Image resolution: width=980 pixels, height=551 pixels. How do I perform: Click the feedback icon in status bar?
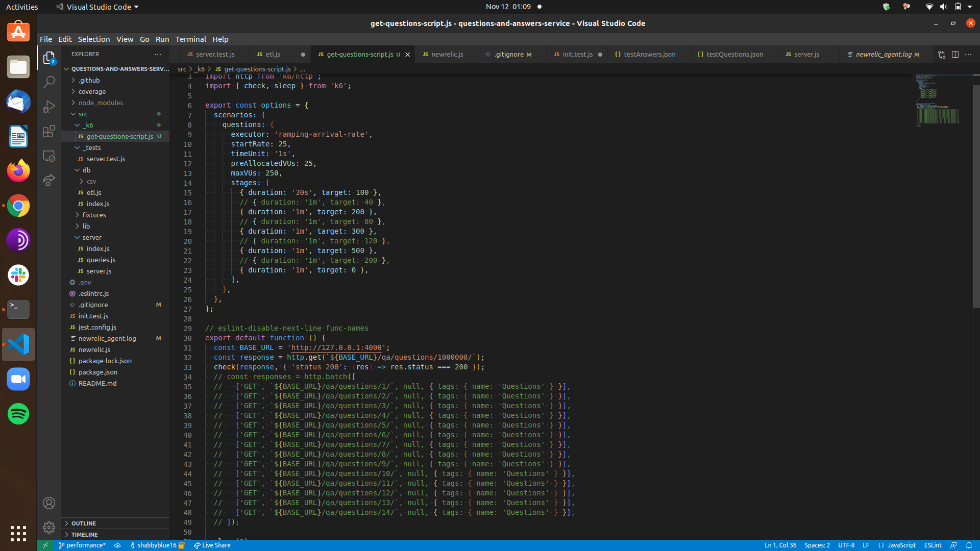coord(953,545)
